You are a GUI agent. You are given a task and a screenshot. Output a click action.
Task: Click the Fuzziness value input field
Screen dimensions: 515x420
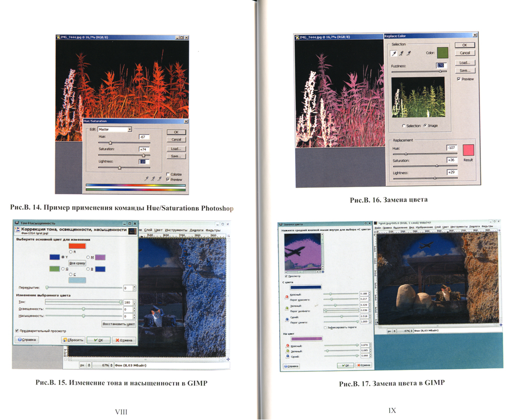coord(440,66)
